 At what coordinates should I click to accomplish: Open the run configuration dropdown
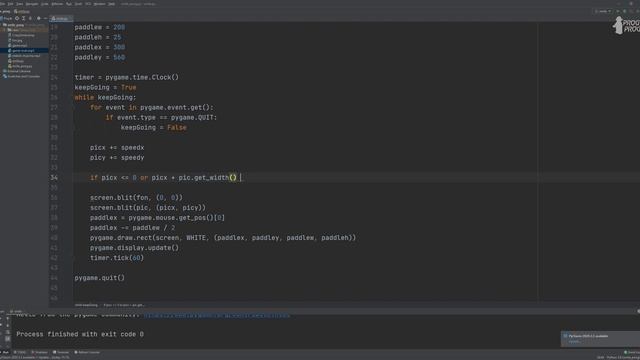[603, 11]
